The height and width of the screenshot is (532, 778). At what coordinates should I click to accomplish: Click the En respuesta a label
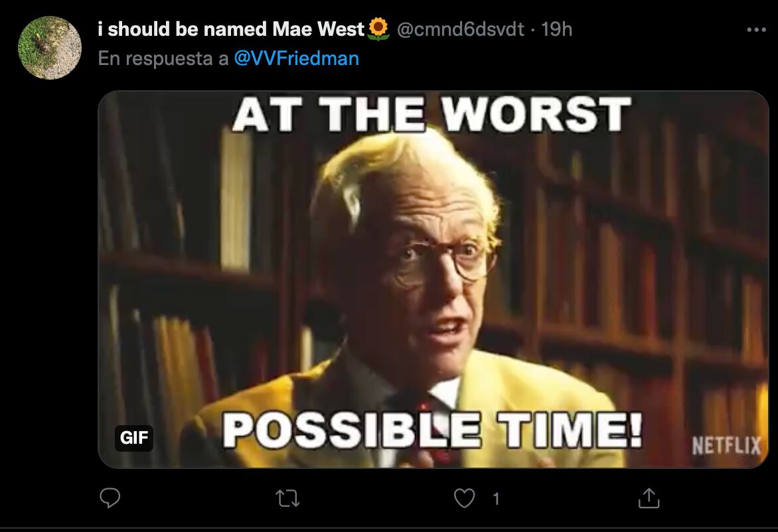coord(163,58)
